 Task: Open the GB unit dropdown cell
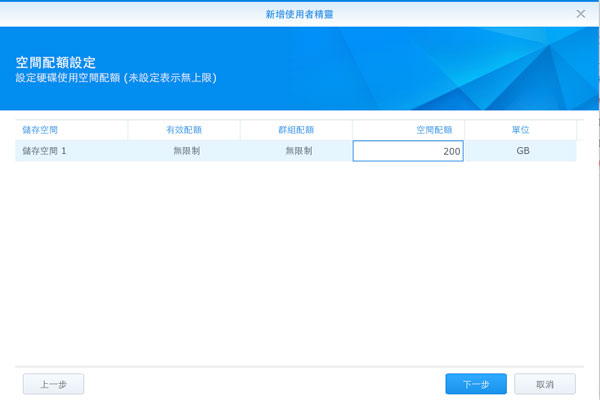pyautogui.click(x=523, y=151)
